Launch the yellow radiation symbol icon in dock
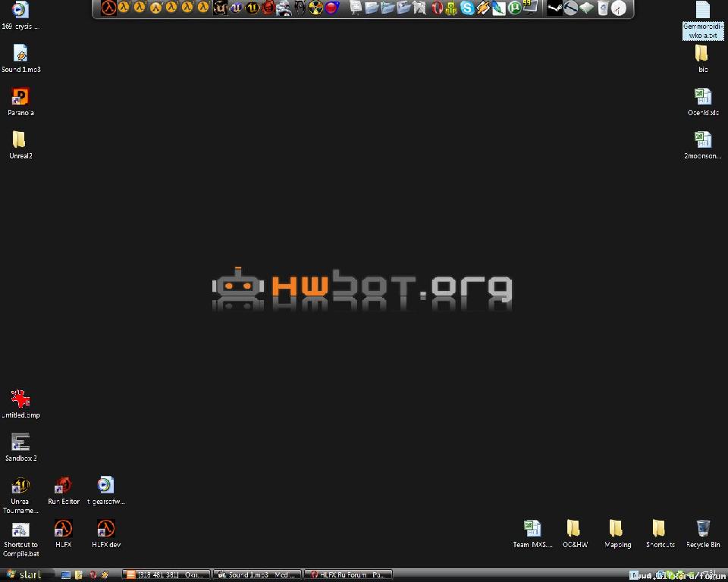728x582 pixels. click(x=315, y=8)
